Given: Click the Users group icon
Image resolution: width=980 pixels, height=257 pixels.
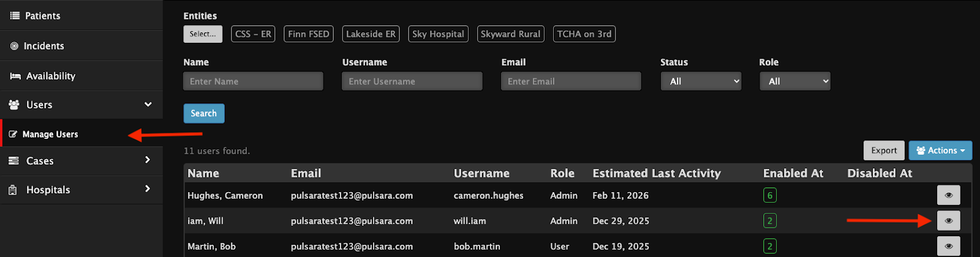Looking at the screenshot, I should tap(14, 105).
